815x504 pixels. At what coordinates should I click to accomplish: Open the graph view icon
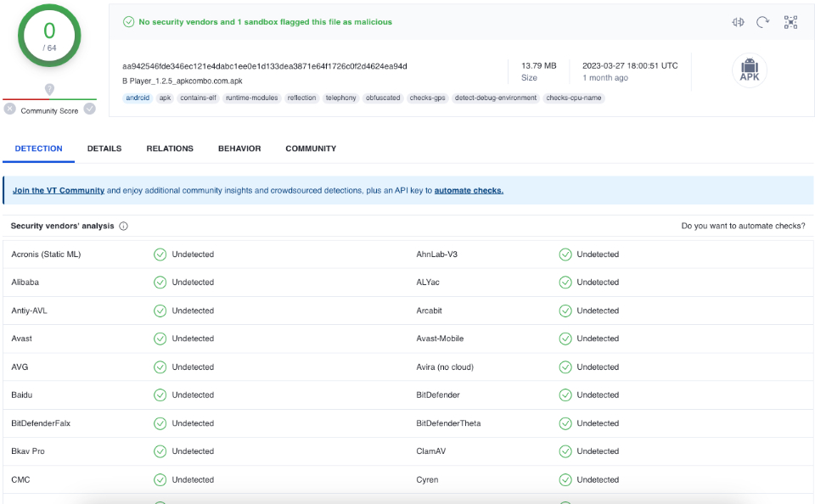click(790, 22)
